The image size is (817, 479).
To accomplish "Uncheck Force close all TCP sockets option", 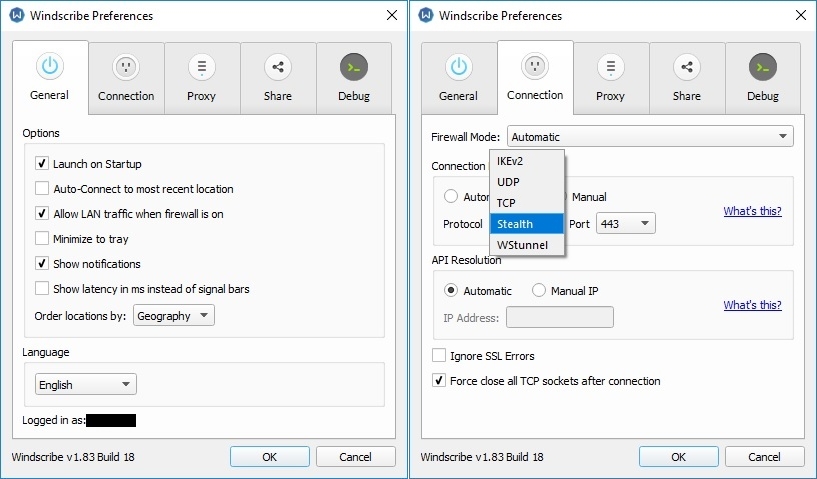I will 439,380.
